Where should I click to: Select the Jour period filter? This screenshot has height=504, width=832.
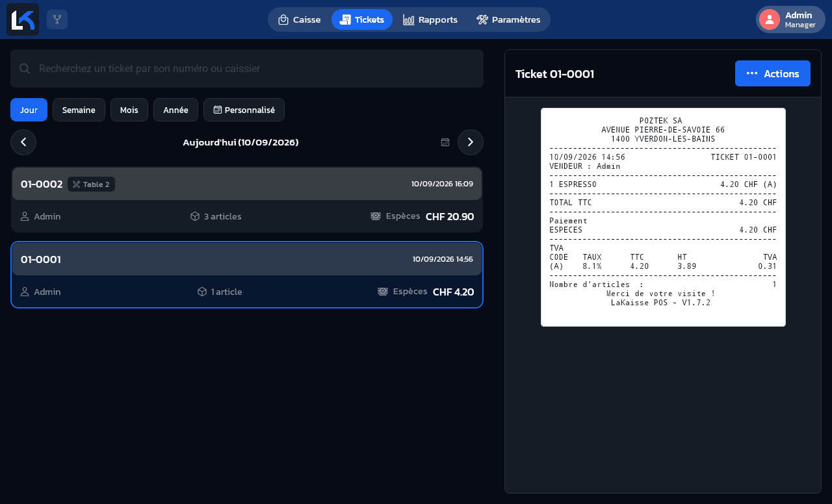point(29,110)
